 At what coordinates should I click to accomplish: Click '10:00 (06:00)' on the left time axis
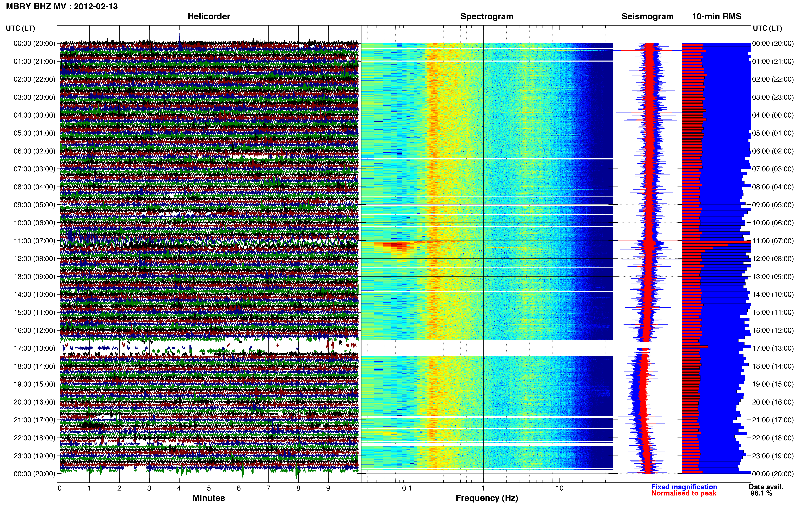click(x=34, y=223)
